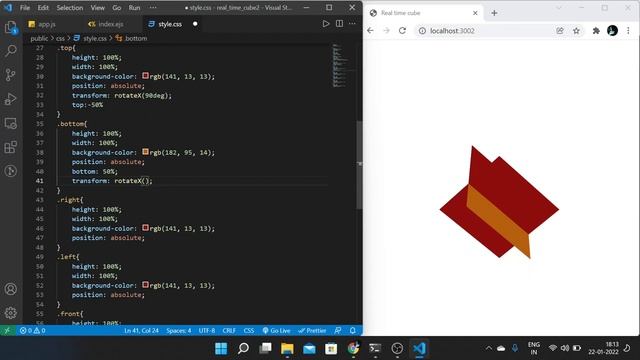Screen dimensions: 640x360
Task: Pick color swatch on line 46
Action: point(145,228)
